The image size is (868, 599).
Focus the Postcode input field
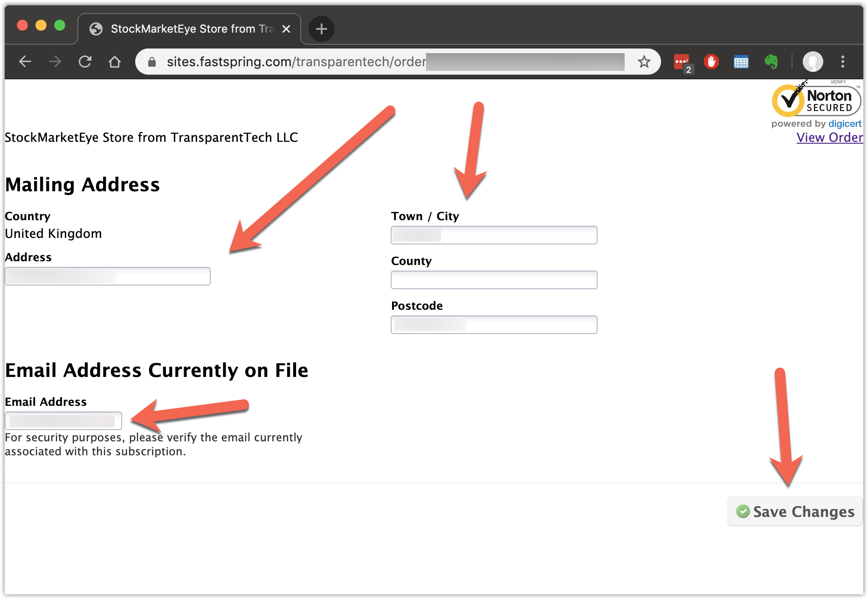(x=494, y=325)
